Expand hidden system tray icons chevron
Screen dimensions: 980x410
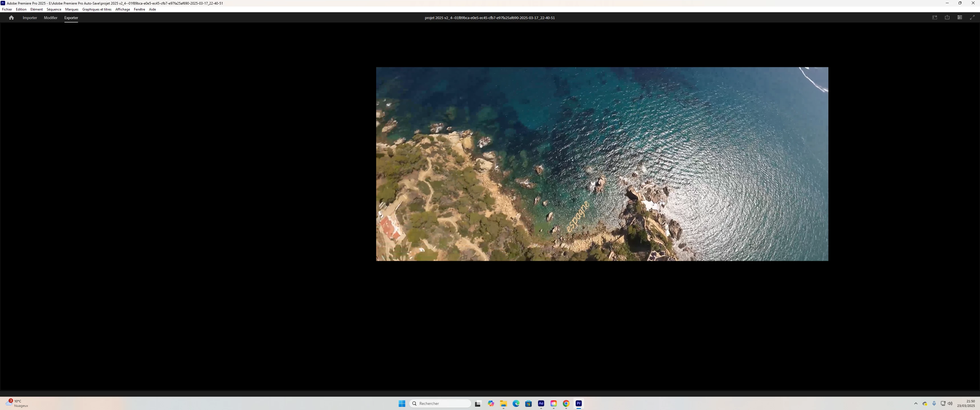[x=916, y=403]
